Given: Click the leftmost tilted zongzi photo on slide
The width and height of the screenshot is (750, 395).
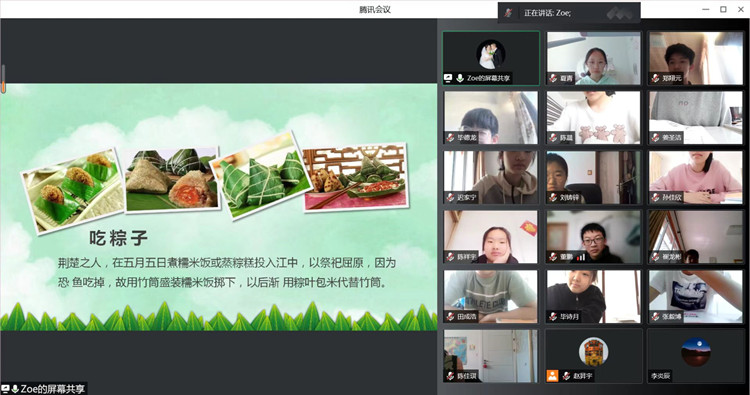Looking at the screenshot, I should click(73, 191).
